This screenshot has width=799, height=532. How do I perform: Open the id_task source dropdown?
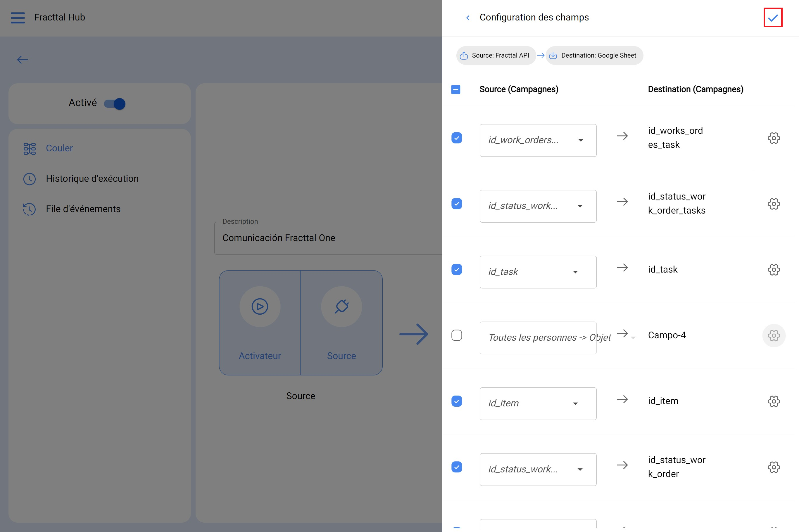pos(538,272)
